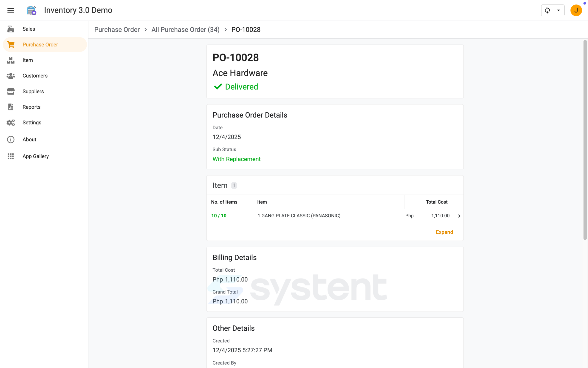
Task: Click the green Delivered checkmark icon
Action: pos(218,87)
